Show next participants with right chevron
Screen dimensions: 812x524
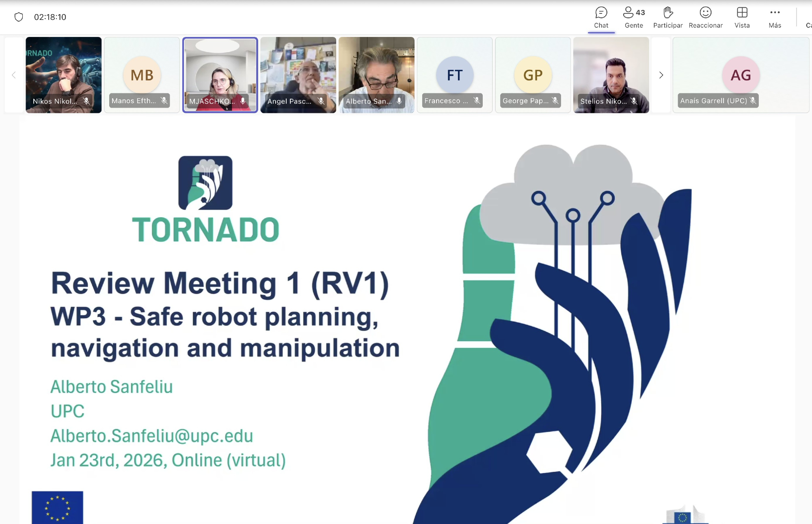pyautogui.click(x=661, y=75)
